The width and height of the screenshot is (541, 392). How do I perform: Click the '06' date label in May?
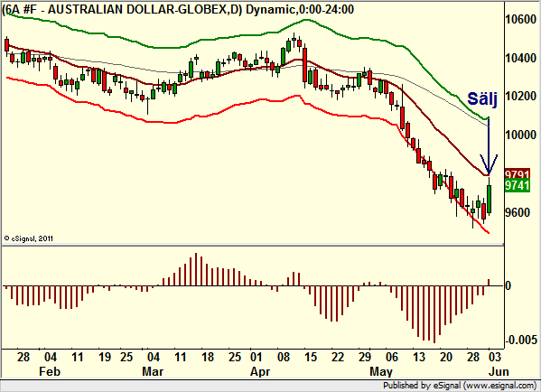point(392,357)
